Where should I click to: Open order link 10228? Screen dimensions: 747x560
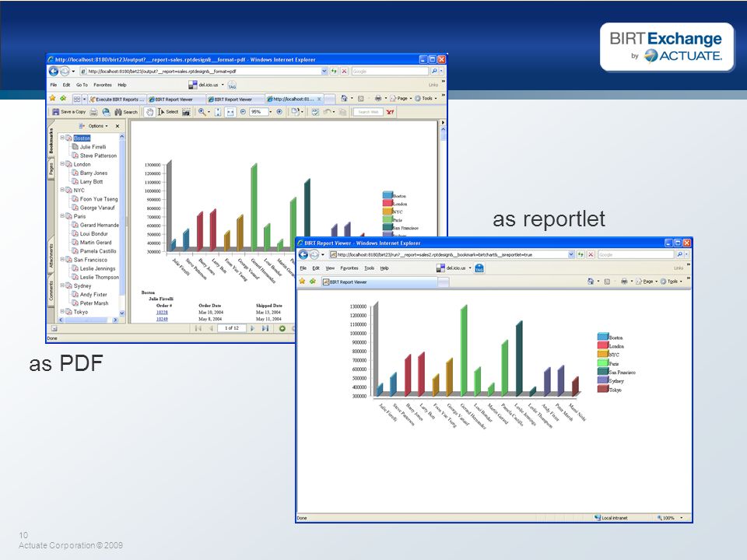point(162,313)
